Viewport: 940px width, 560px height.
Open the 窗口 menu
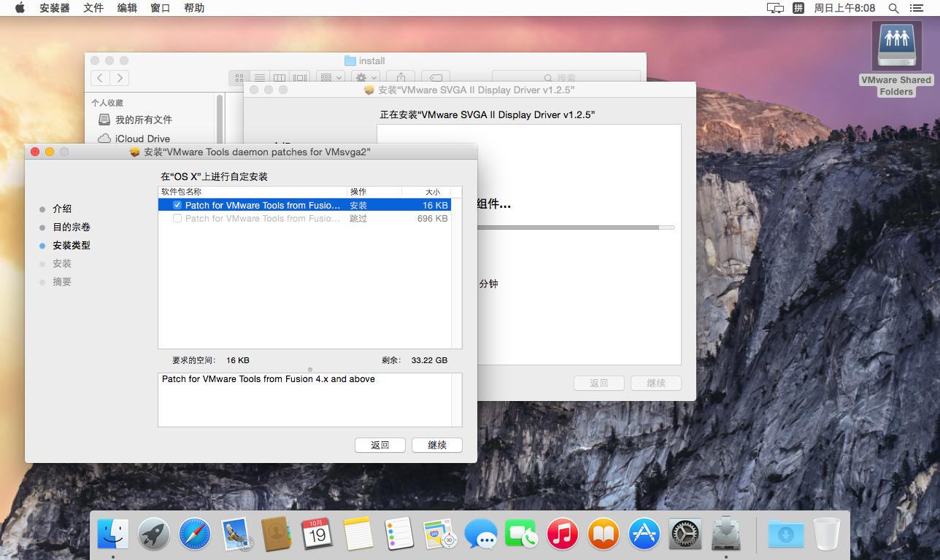[160, 8]
